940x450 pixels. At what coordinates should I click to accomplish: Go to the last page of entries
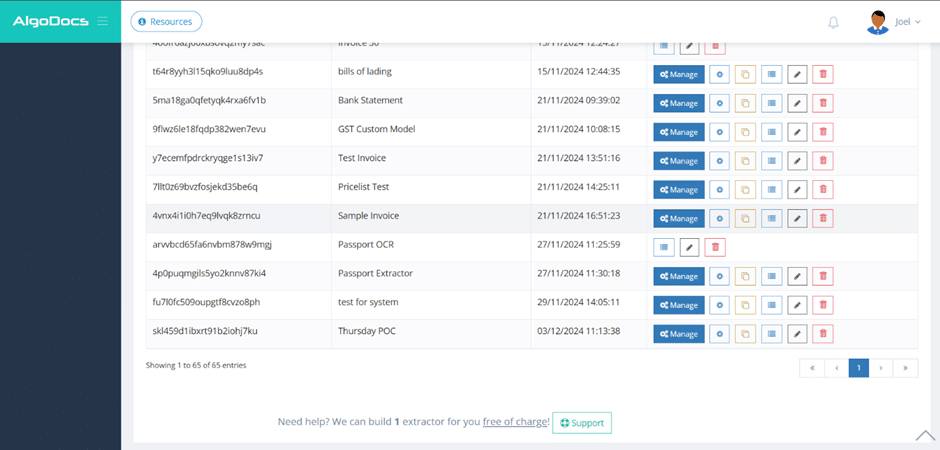pyautogui.click(x=905, y=368)
